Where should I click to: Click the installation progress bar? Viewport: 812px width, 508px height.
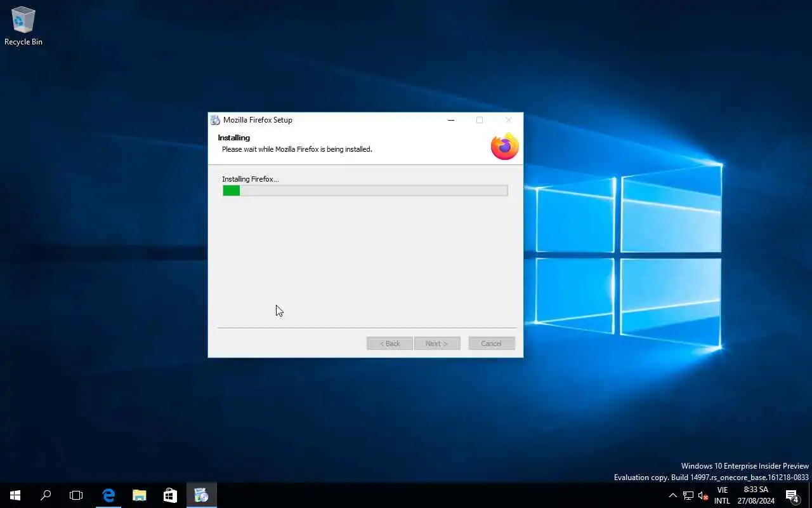365,190
